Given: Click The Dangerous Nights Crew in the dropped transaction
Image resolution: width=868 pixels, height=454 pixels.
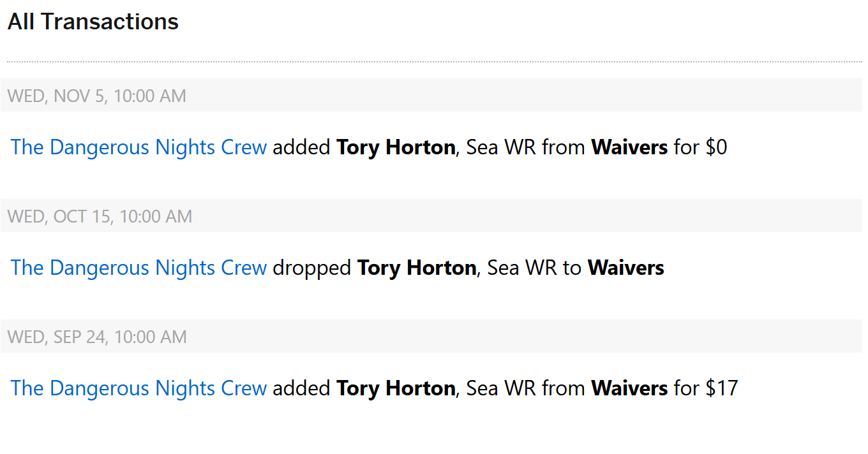Looking at the screenshot, I should click(x=138, y=268).
